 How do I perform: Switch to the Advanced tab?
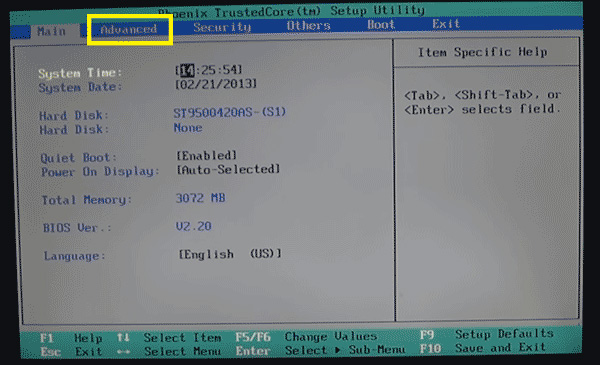[129, 29]
